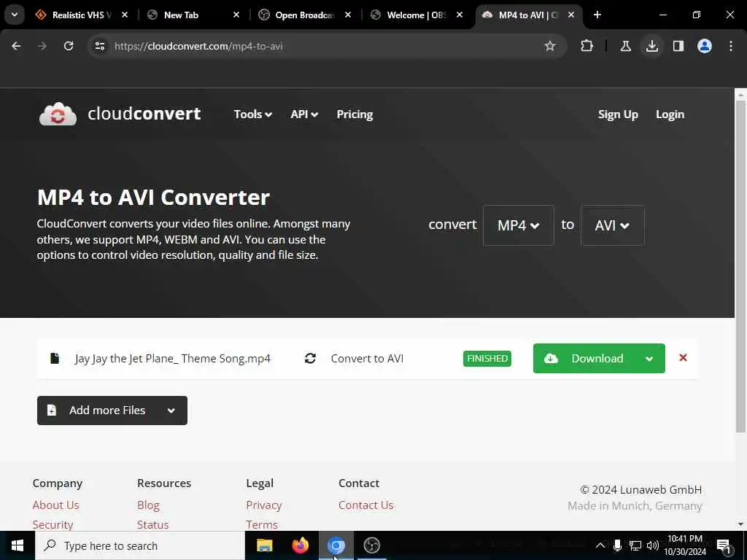Open the Terms footer link

tap(262, 524)
